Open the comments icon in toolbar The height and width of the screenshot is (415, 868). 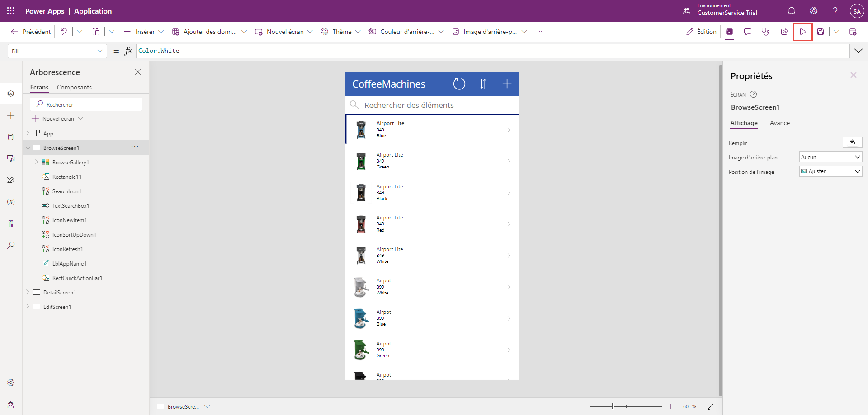pos(748,32)
